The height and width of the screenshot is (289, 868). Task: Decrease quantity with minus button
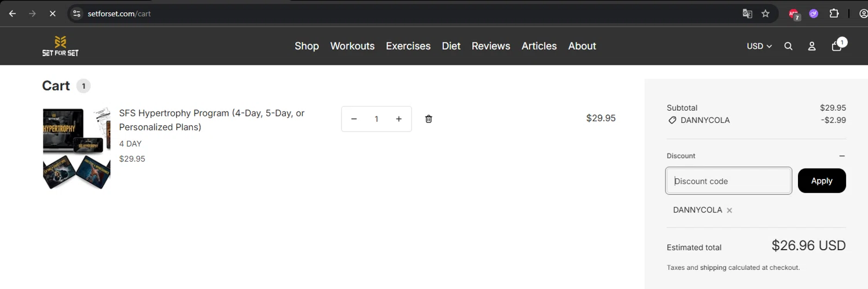pos(354,119)
